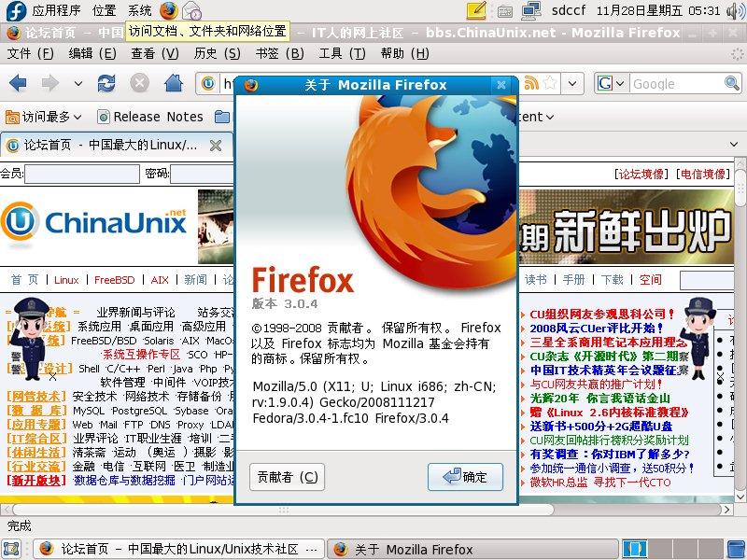Open the Google search engine dropdown
Image resolution: width=747 pixels, height=560 pixels.
click(x=619, y=84)
